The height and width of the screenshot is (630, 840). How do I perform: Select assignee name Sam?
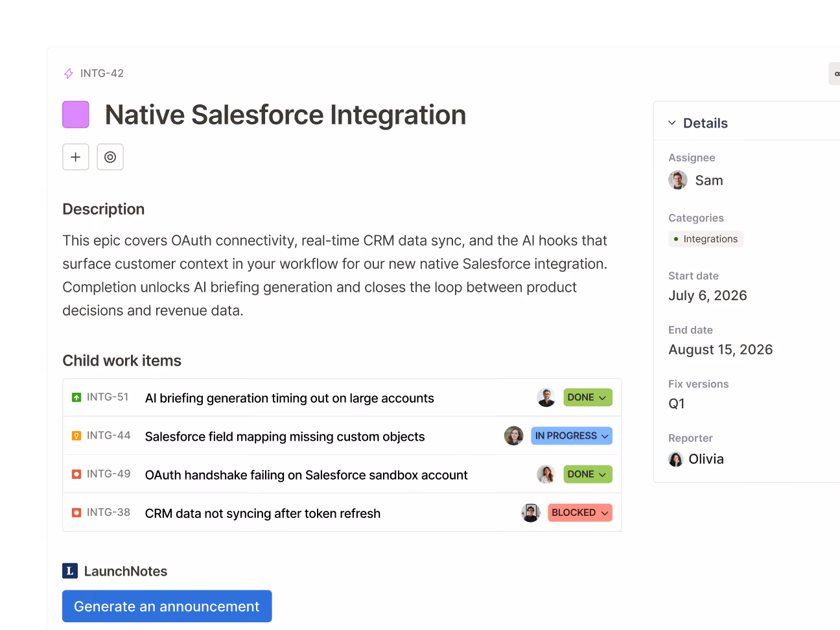pyautogui.click(x=709, y=180)
